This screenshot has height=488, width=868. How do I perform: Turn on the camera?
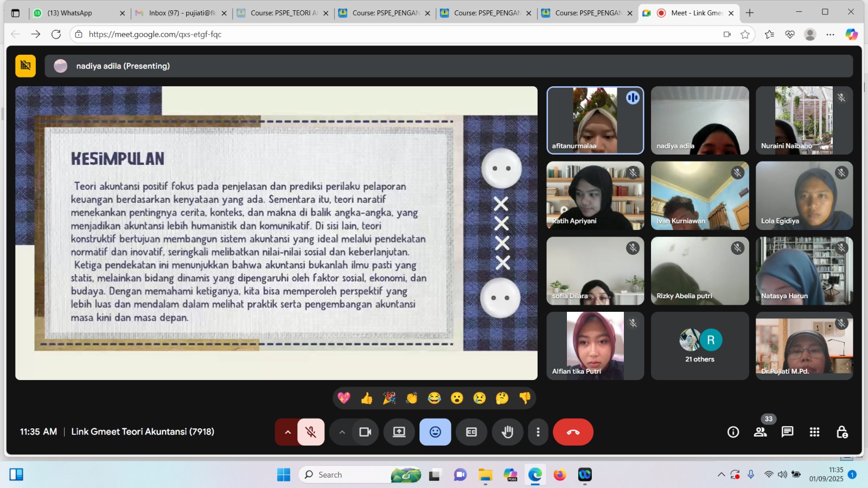pyautogui.click(x=365, y=432)
